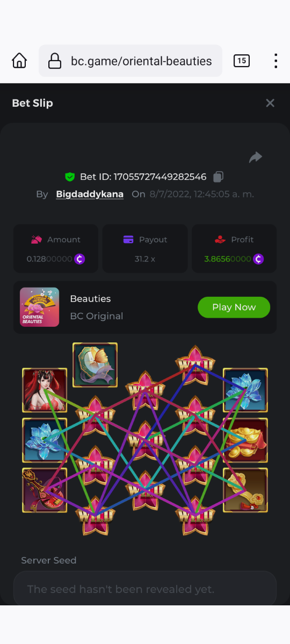Screen dimensions: 290x644
Task: Tap the Beauties game title
Action: [90, 298]
